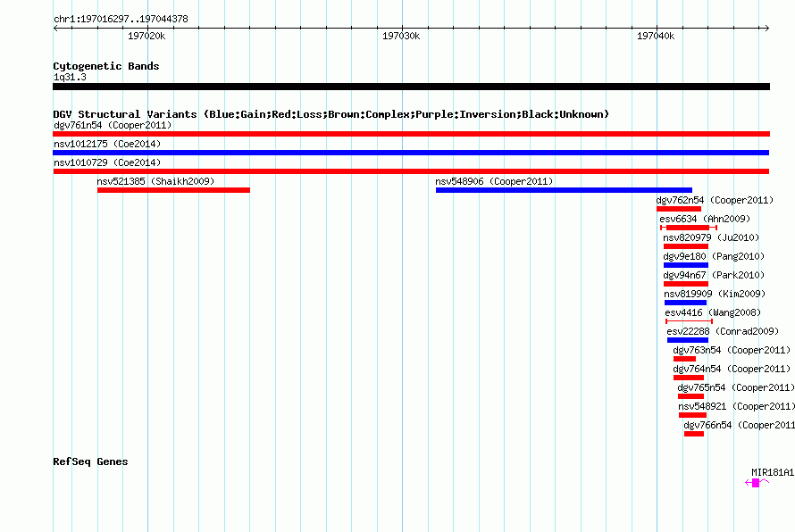The height and width of the screenshot is (532, 795).
Task: Select the nsv521385 red variant bar
Action: (173, 190)
